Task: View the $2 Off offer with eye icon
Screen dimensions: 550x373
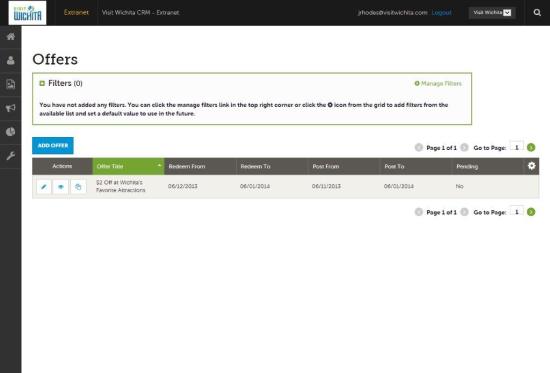Action: pos(61,187)
